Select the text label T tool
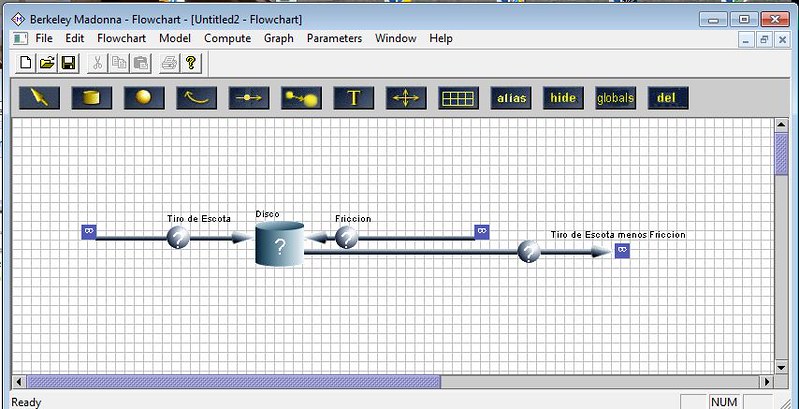 tap(353, 98)
